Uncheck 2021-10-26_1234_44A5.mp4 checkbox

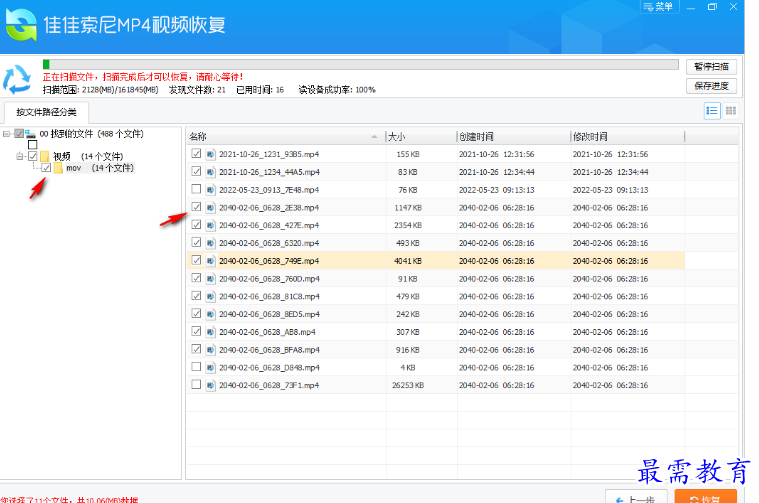[196, 171]
